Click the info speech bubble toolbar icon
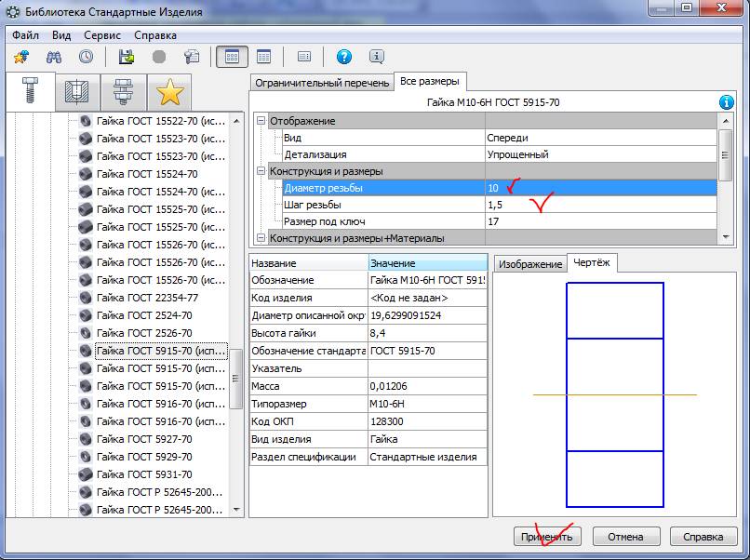750x560 pixels. [377, 57]
